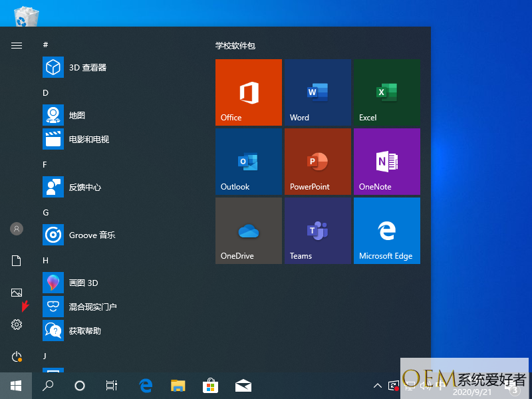
Task: Click the Windows Start button
Action: 16,385
